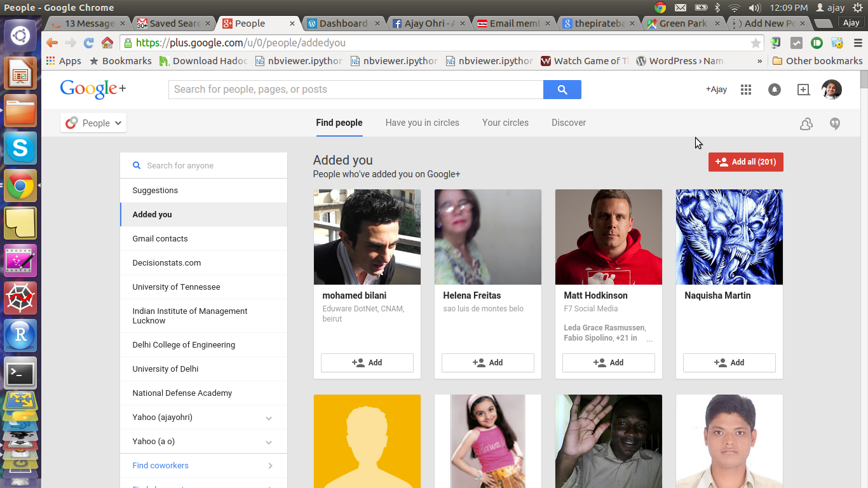Open the notifications bell icon
868x488 pixels.
point(774,90)
